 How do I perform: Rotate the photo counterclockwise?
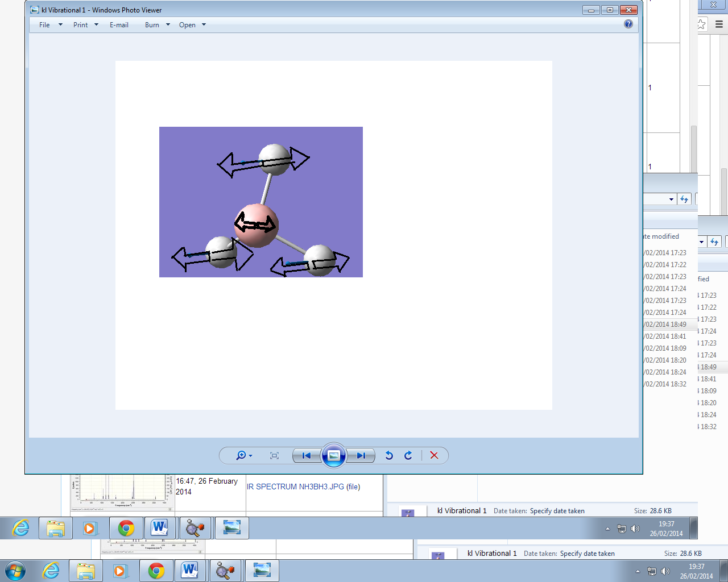click(389, 455)
